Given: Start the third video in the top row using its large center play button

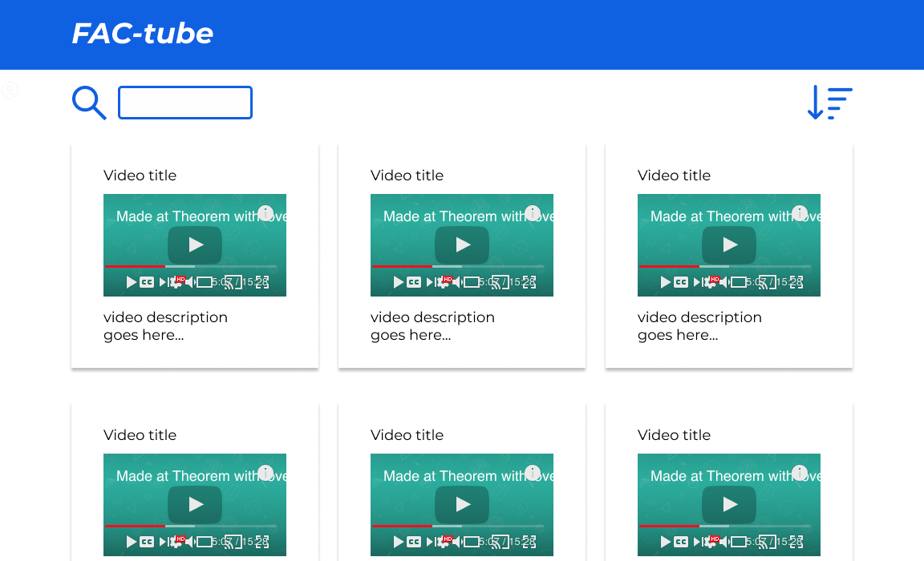Looking at the screenshot, I should click(x=729, y=245).
